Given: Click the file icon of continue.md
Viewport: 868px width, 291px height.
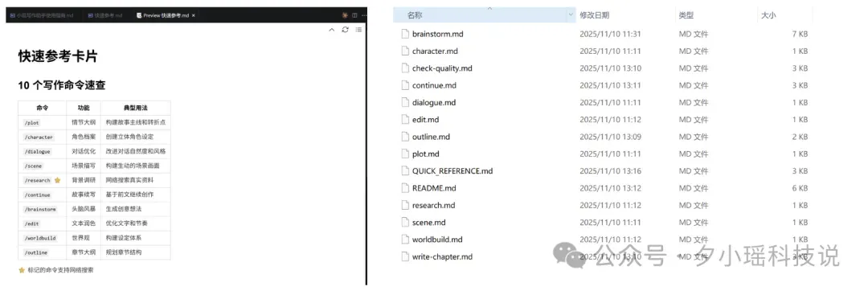Looking at the screenshot, I should tap(404, 85).
